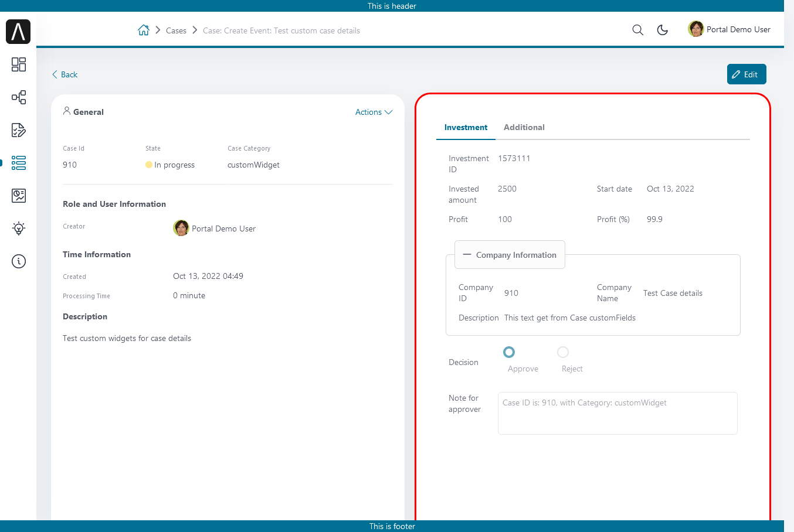This screenshot has width=794, height=532.
Task: Click the search magnifier icon
Action: (638, 30)
